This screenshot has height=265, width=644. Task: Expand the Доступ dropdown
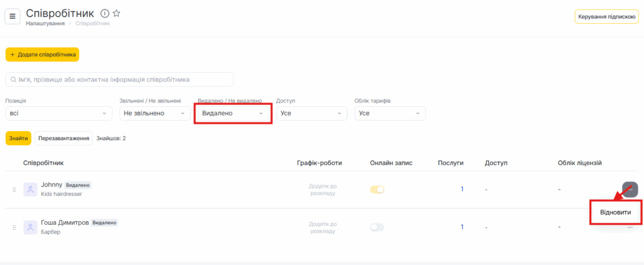coord(311,113)
